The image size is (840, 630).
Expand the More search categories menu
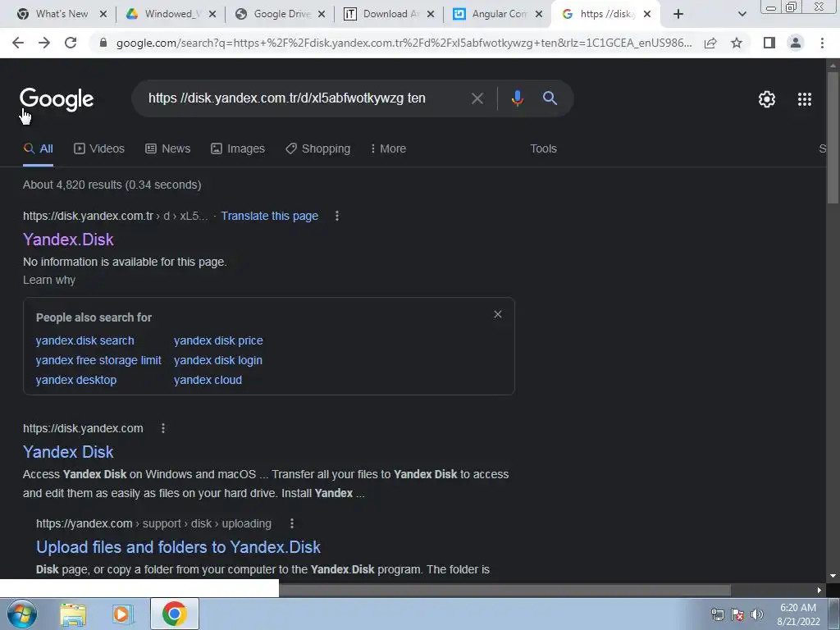coord(388,149)
